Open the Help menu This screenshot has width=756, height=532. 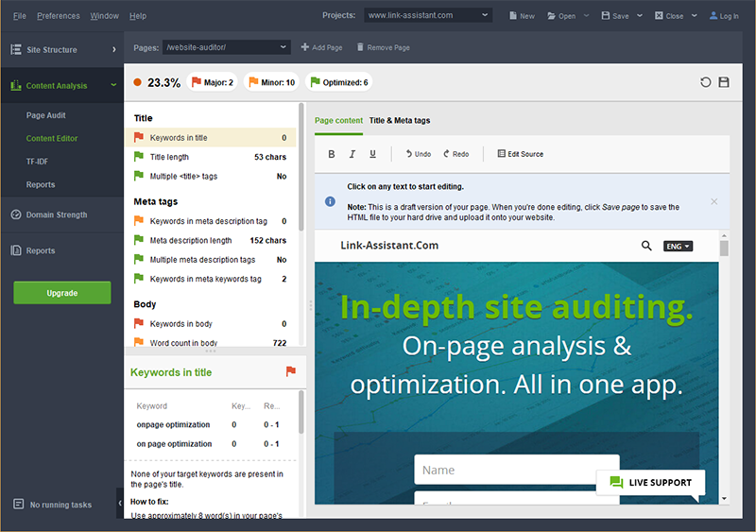pos(137,16)
